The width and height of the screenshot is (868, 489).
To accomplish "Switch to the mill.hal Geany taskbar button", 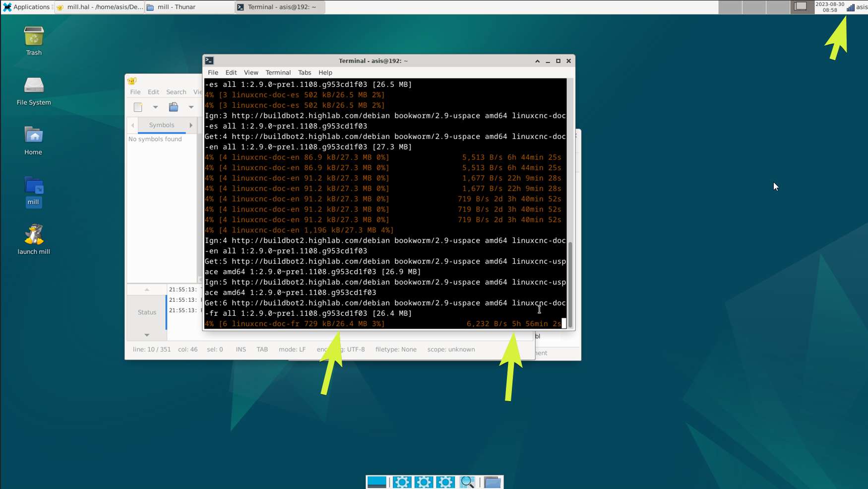I will [x=99, y=7].
